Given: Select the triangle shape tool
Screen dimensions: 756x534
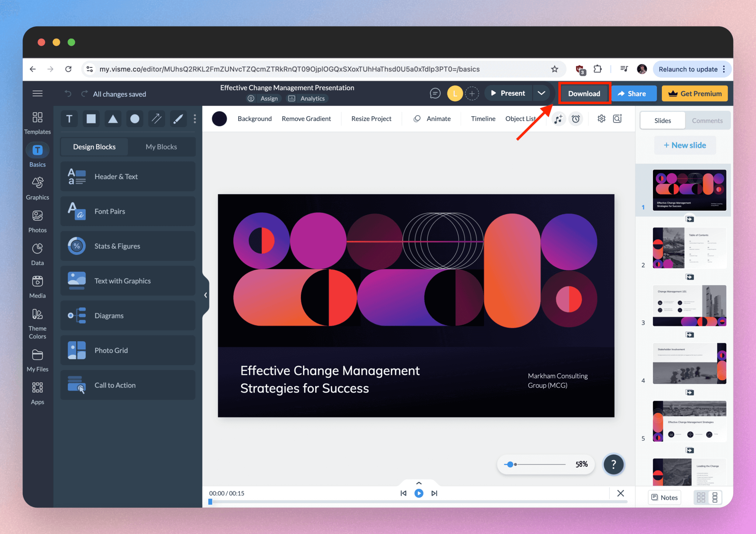Looking at the screenshot, I should click(113, 119).
